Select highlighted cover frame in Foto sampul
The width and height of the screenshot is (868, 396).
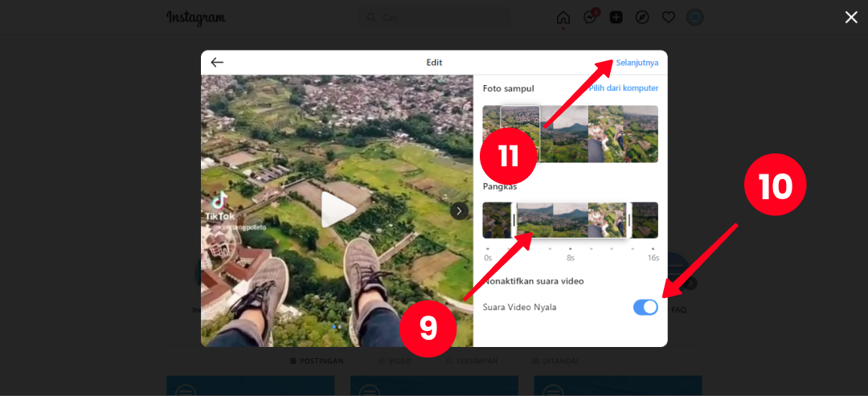click(520, 134)
